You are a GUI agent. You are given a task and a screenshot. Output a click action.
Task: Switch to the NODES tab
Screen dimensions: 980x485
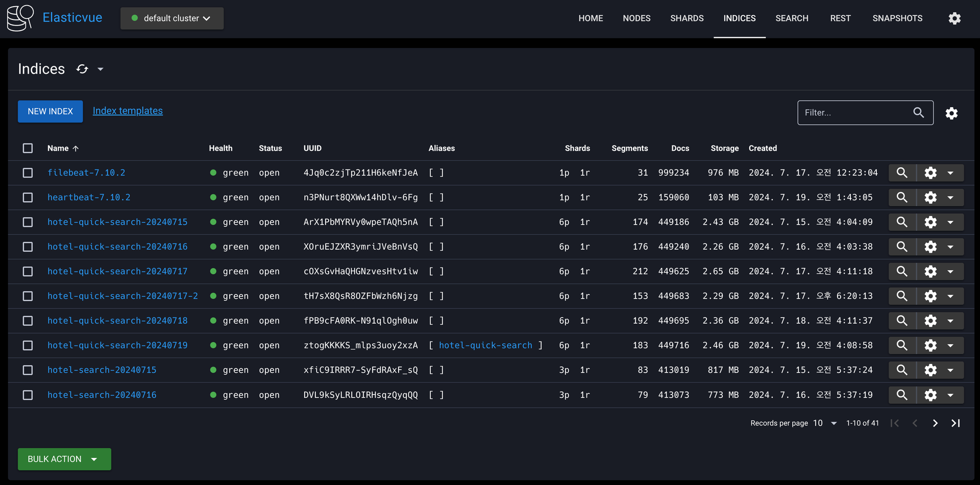coord(636,18)
